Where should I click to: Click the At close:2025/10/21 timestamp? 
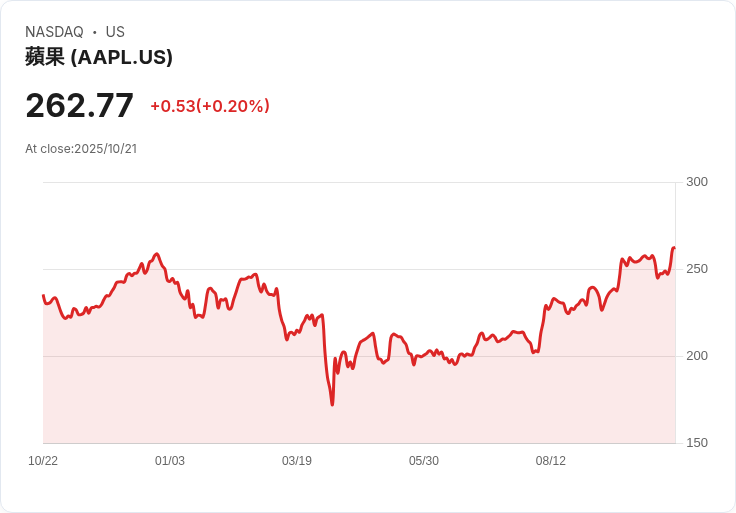point(81,149)
